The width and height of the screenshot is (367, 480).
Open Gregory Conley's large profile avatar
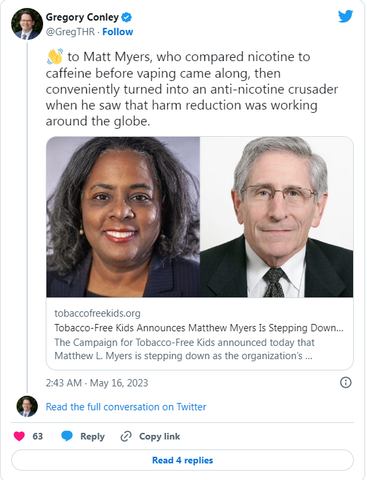(x=27, y=24)
